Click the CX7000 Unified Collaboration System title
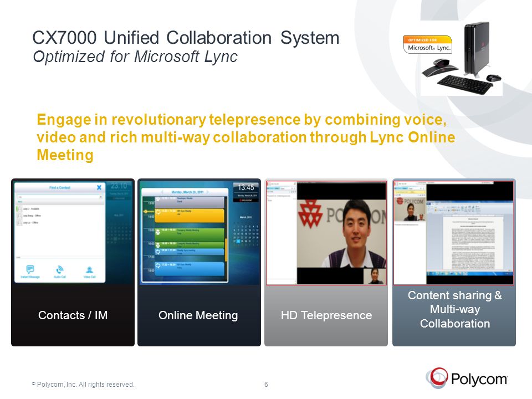The image size is (532, 399). 186,38
